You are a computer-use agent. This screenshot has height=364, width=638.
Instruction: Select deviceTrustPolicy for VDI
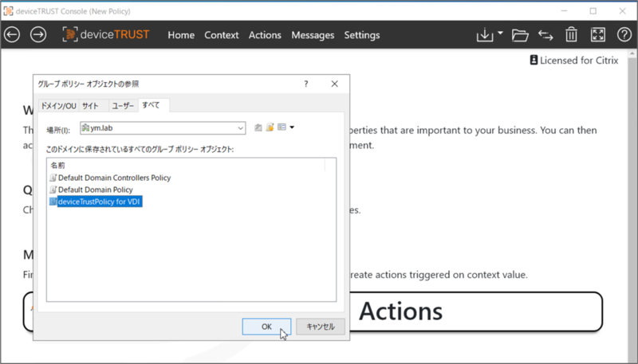click(100, 202)
